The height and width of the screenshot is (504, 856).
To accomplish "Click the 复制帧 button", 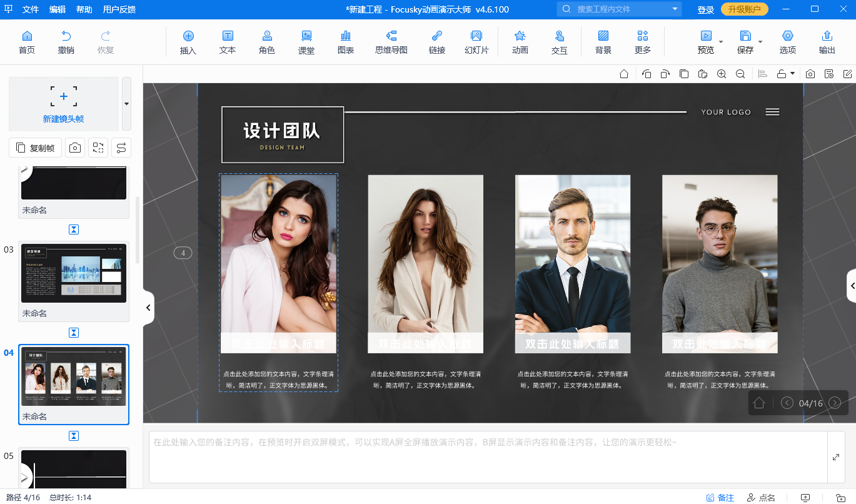I will point(36,148).
